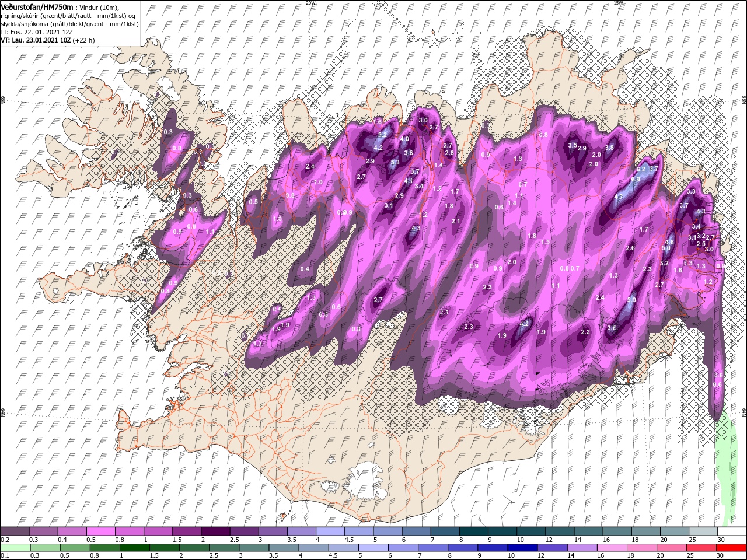This screenshot has height=560, width=747.
Task: Pick the dark green rain swatch between 1 and 1.5
Action: click(x=135, y=547)
